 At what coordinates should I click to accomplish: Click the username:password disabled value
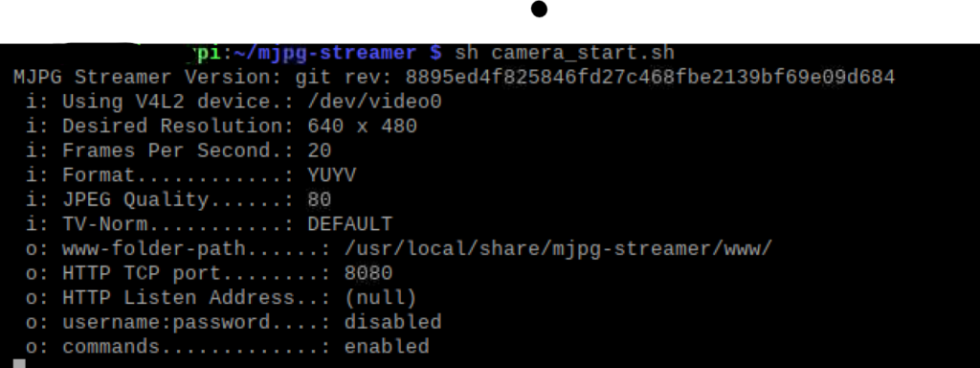[x=392, y=322]
